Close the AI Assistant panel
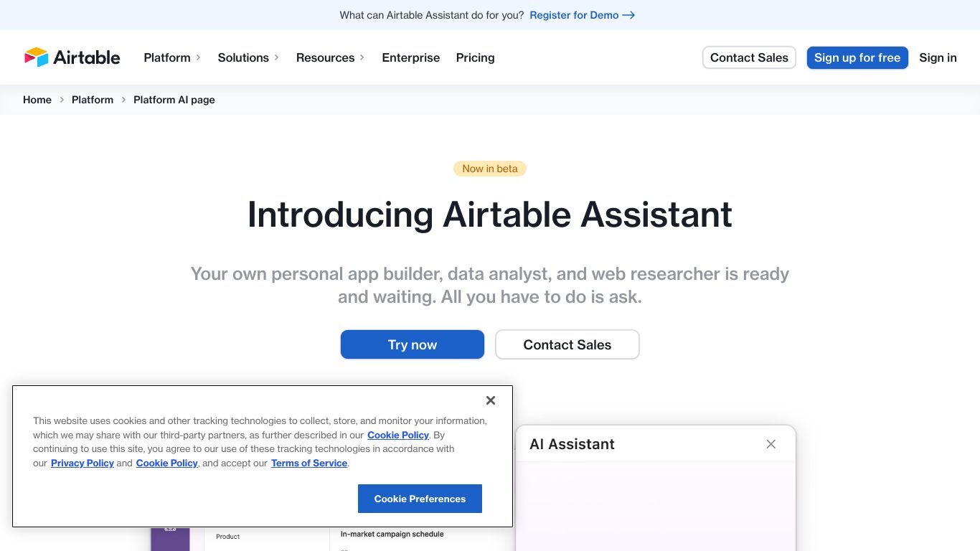 pos(771,444)
